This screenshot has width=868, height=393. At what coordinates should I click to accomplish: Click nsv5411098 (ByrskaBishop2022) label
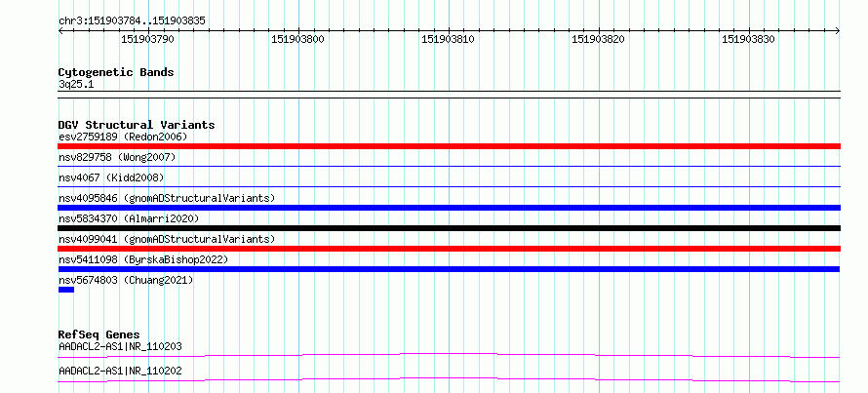pos(143,259)
